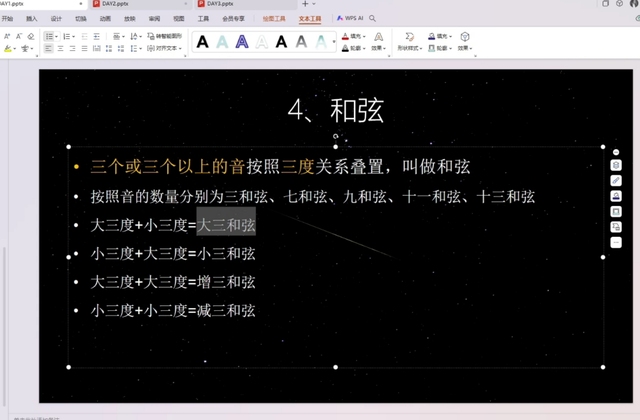Click the highlight color swatch
The height and width of the screenshot is (420, 640).
(8, 48)
